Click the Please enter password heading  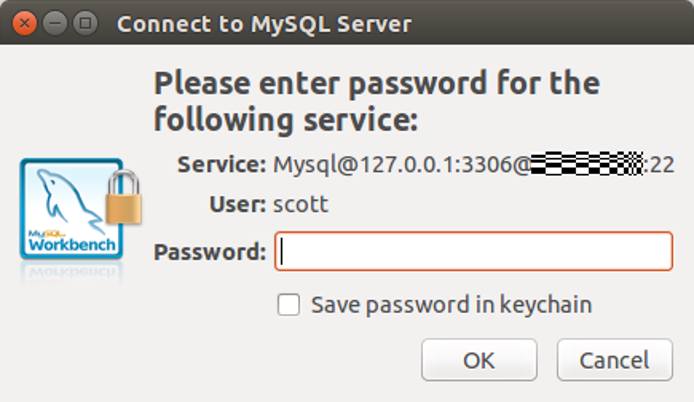click(x=376, y=100)
